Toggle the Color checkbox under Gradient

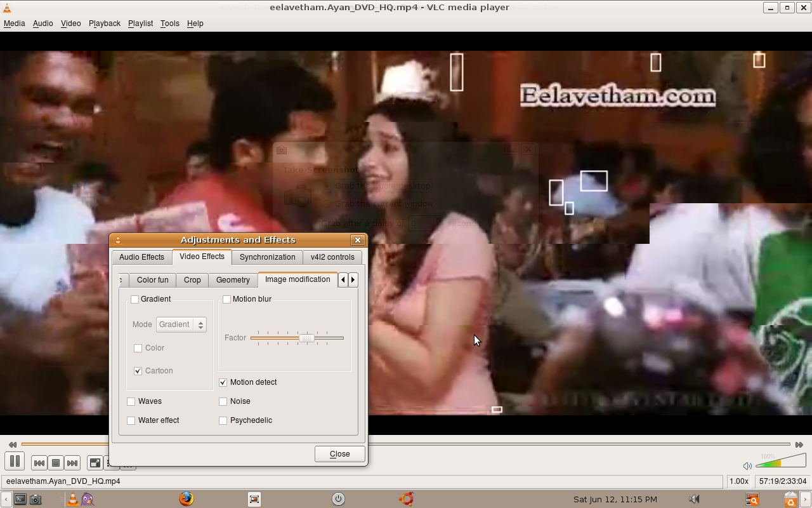[138, 348]
